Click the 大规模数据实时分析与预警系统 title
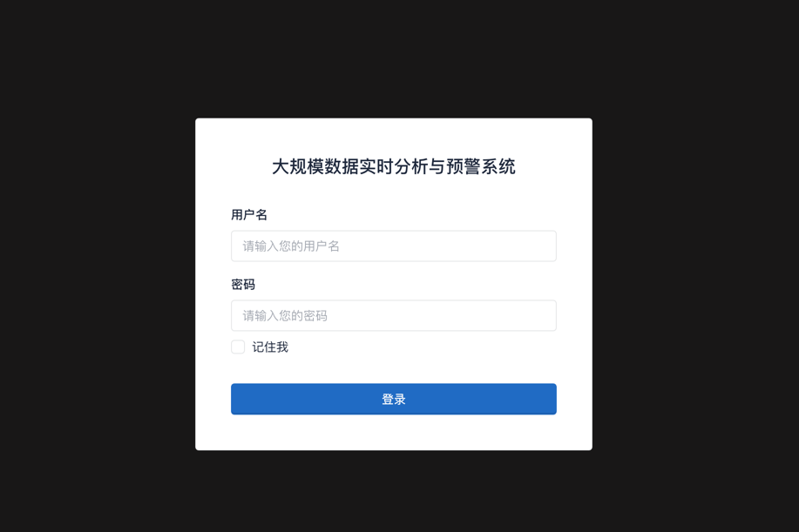The image size is (799, 532). [x=393, y=166]
